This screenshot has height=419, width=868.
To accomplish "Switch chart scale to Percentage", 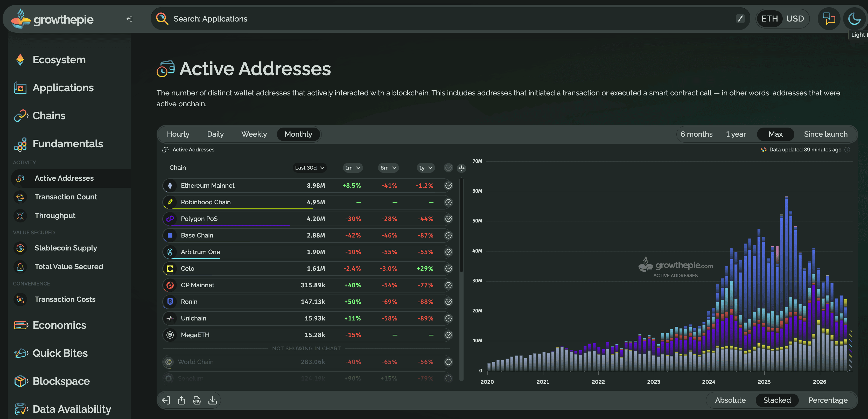I will point(828,400).
